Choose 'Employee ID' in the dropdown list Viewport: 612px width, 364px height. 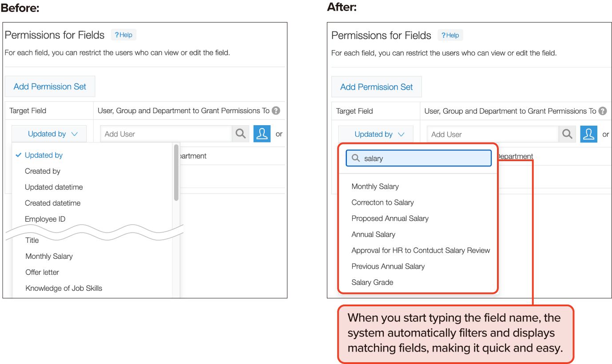[x=45, y=219]
